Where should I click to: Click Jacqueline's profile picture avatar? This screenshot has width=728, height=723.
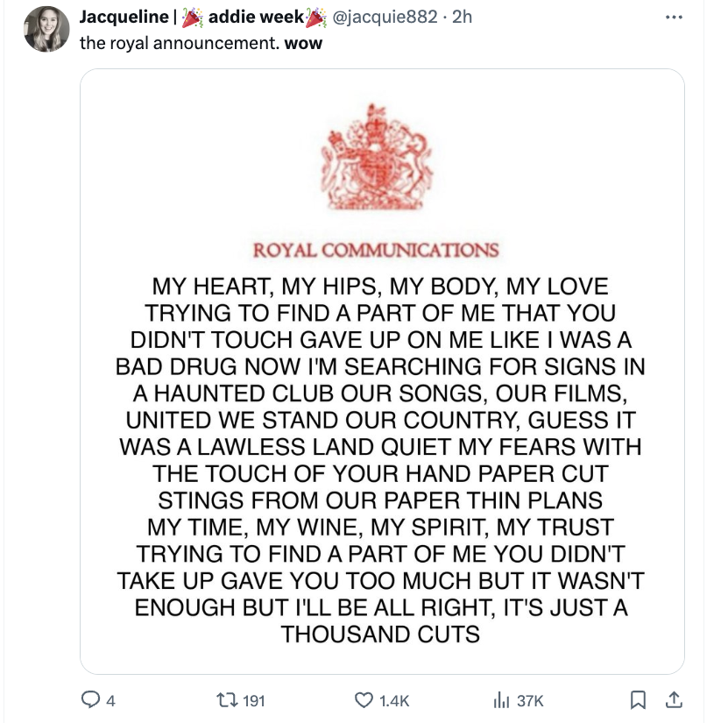coord(46,31)
